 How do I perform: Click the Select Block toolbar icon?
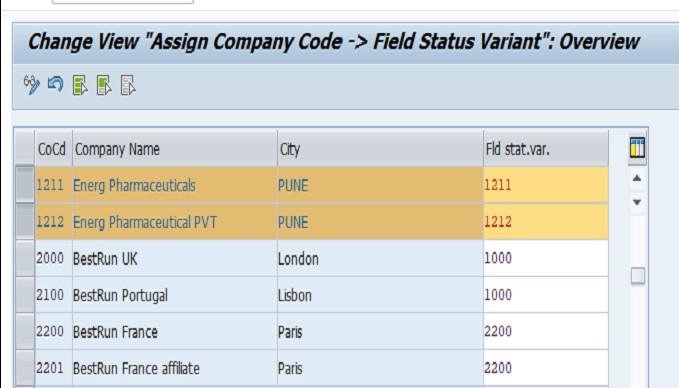click(104, 85)
